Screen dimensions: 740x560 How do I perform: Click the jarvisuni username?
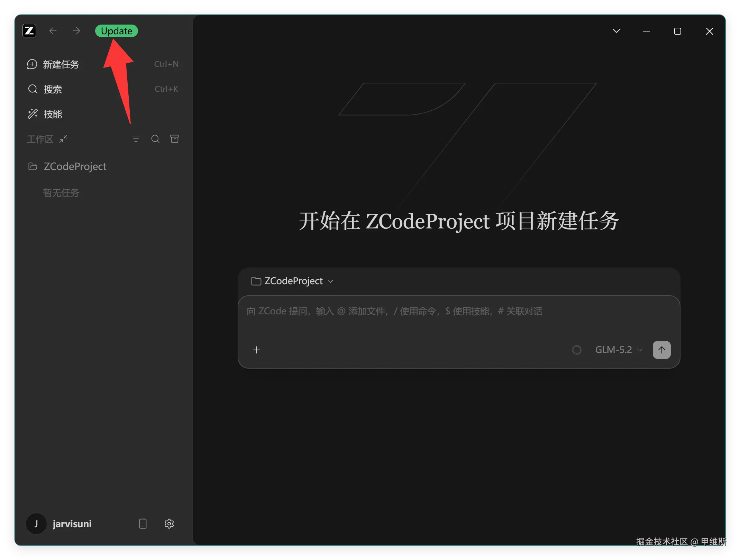tap(72, 524)
